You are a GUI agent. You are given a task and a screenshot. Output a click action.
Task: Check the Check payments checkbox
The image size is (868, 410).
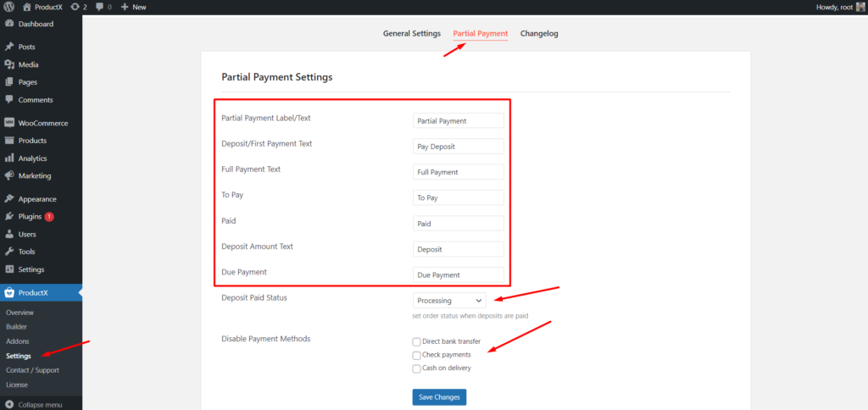(x=416, y=355)
